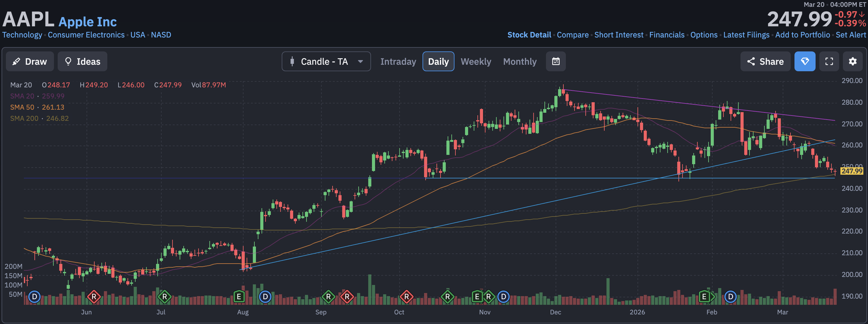Toggle fullscreen chart mode icon
The height and width of the screenshot is (324, 868).
click(829, 61)
